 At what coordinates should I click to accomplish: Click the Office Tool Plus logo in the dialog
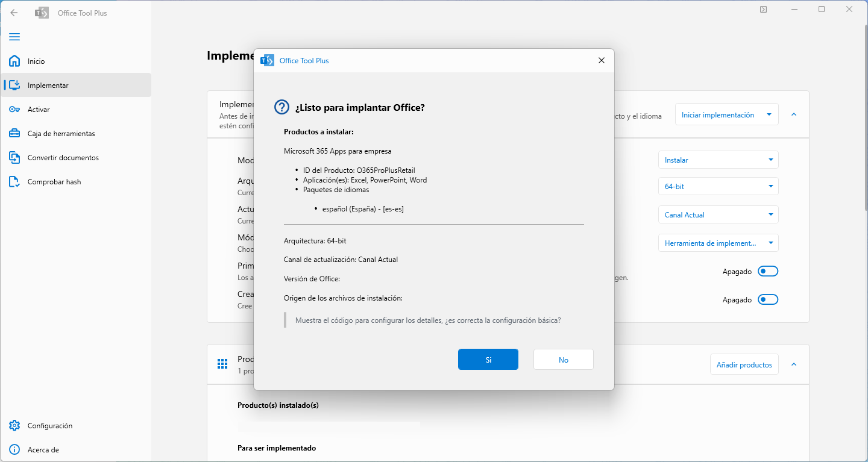point(267,60)
